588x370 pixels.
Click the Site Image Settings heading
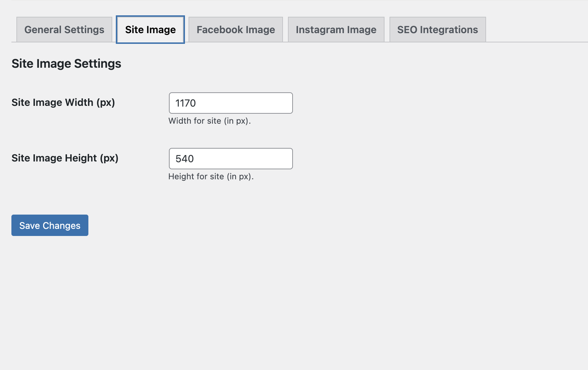66,63
